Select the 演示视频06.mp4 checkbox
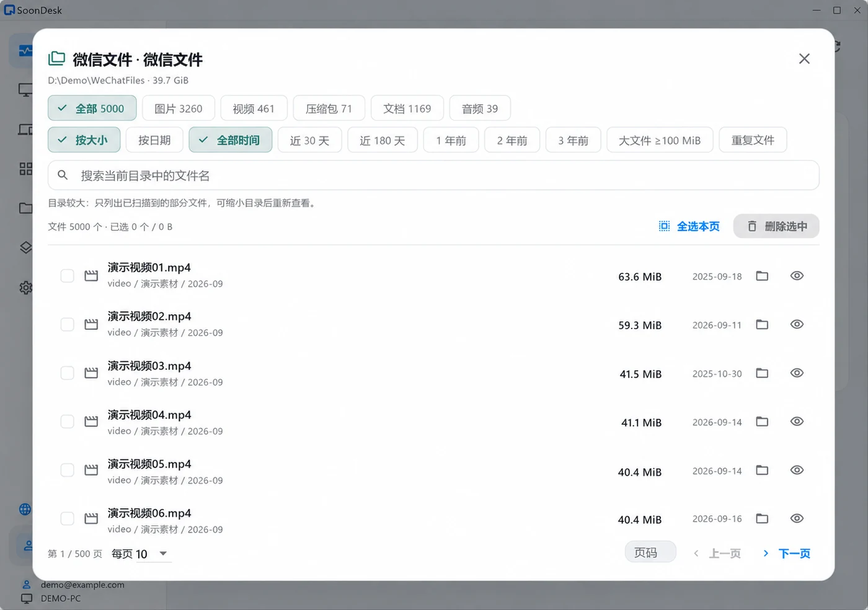Image resolution: width=868 pixels, height=610 pixels. pyautogui.click(x=67, y=518)
